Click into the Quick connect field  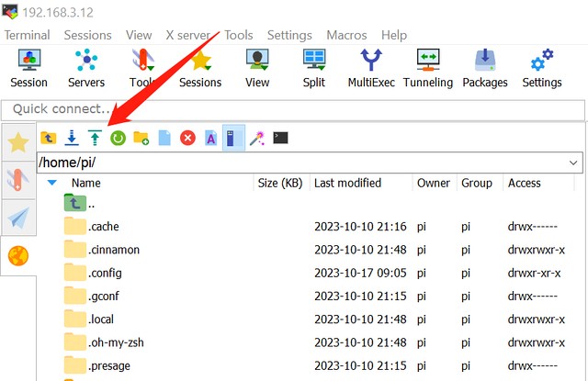tap(293, 109)
